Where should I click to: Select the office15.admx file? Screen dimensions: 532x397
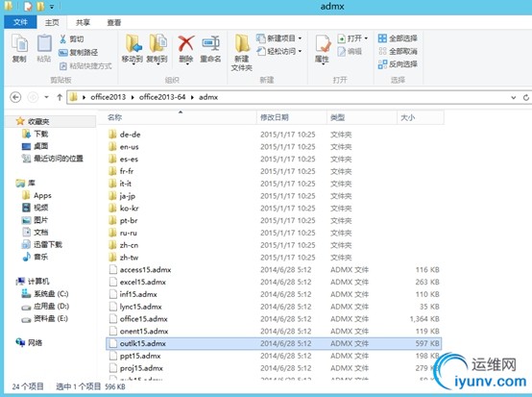point(143,319)
